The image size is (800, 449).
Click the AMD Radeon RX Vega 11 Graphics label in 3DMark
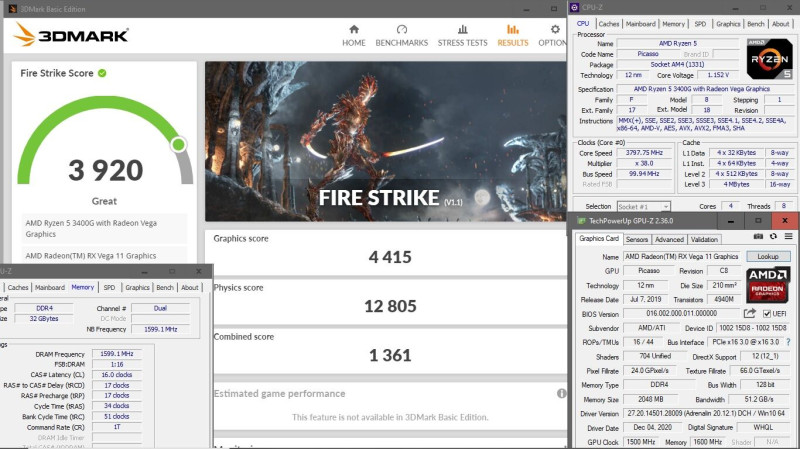[91, 256]
